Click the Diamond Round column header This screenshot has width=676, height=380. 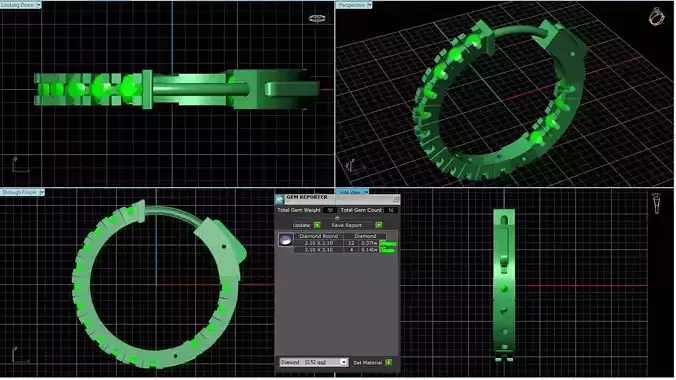pyautogui.click(x=319, y=236)
